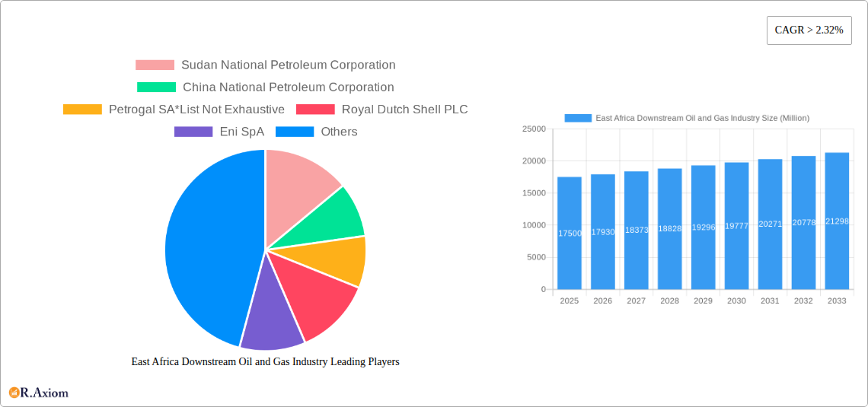Click the 2030 bar labeled 19777
The height and width of the screenshot is (407, 868).
pyautogui.click(x=737, y=226)
